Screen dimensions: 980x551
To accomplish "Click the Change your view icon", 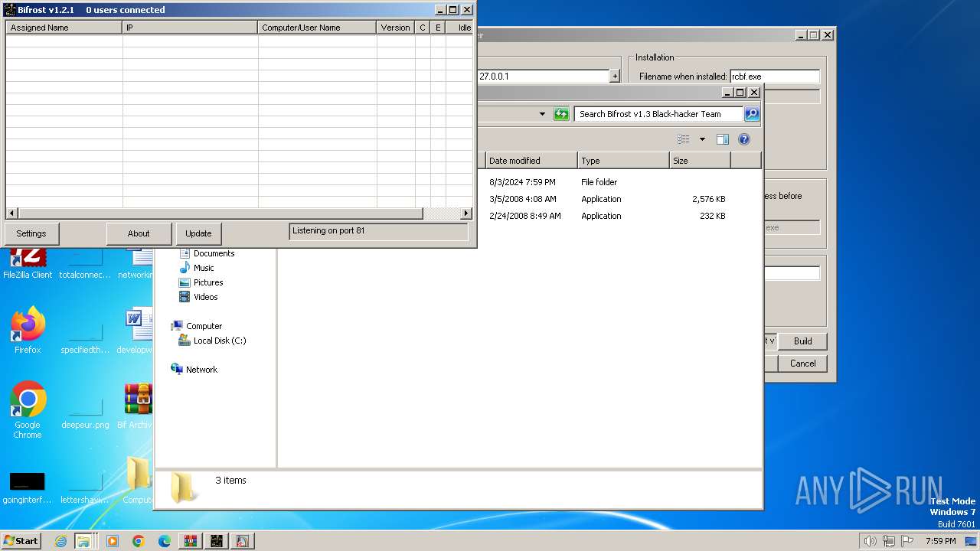I will coord(684,139).
